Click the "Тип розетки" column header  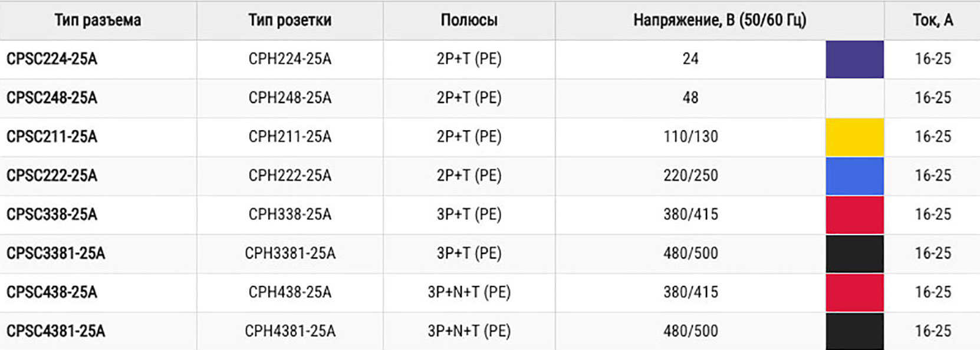[290, 20]
